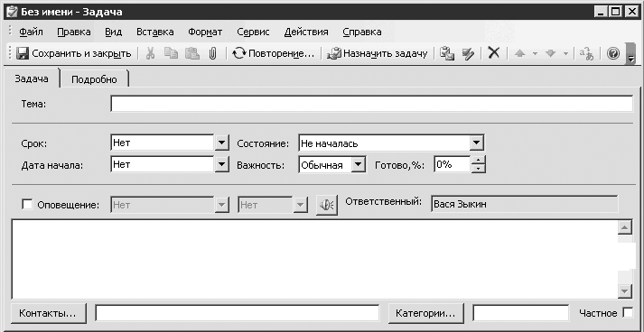The height and width of the screenshot is (332, 644).
Task: Open the Вставка menu
Action: click(x=154, y=32)
